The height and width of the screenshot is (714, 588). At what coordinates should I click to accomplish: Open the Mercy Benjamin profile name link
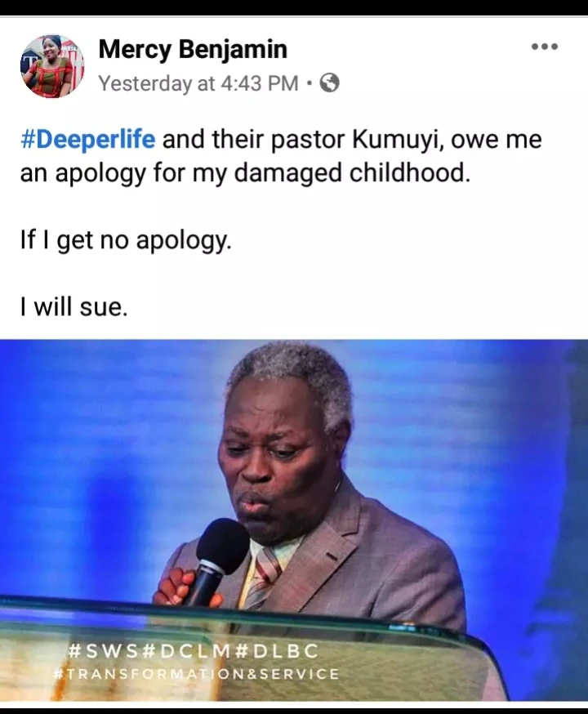193,49
